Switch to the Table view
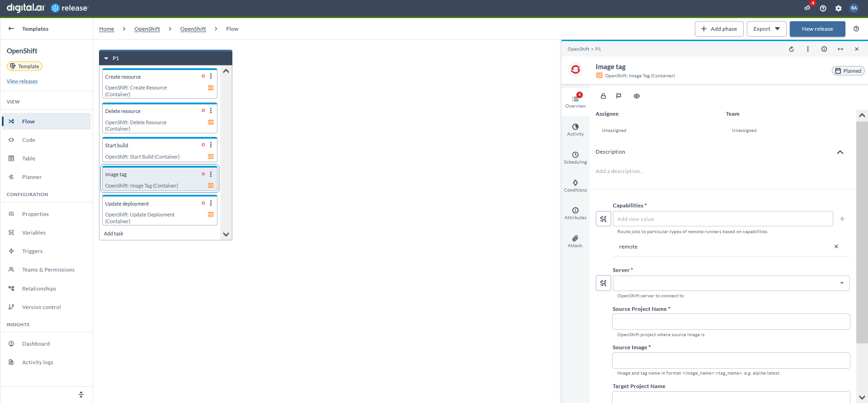The image size is (868, 403). 28,159
